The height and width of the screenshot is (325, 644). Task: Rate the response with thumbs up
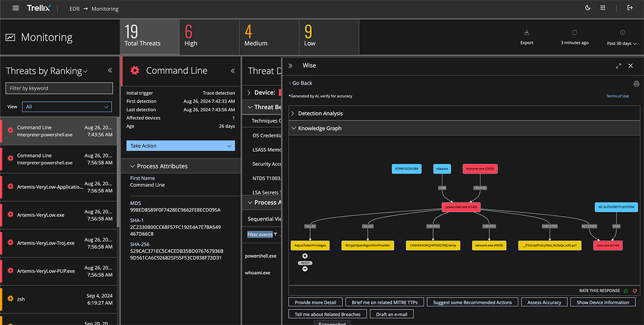[x=626, y=291]
